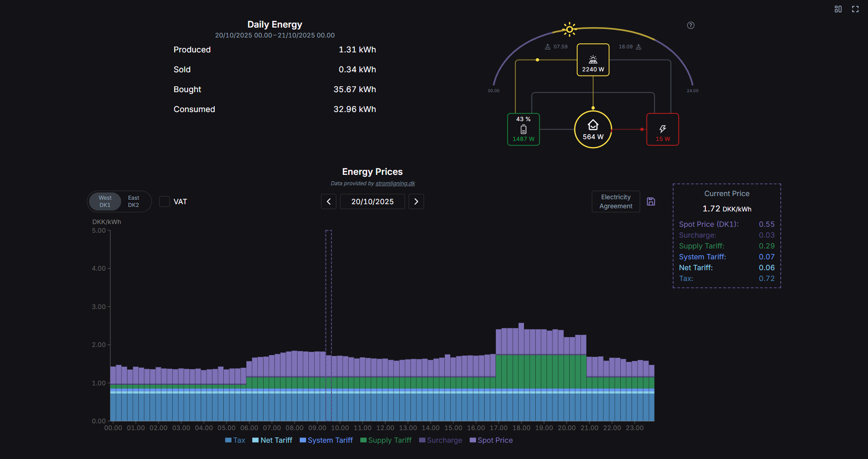This screenshot has width=868, height=459.
Task: Enable the VAT checkbox
Action: [165, 201]
